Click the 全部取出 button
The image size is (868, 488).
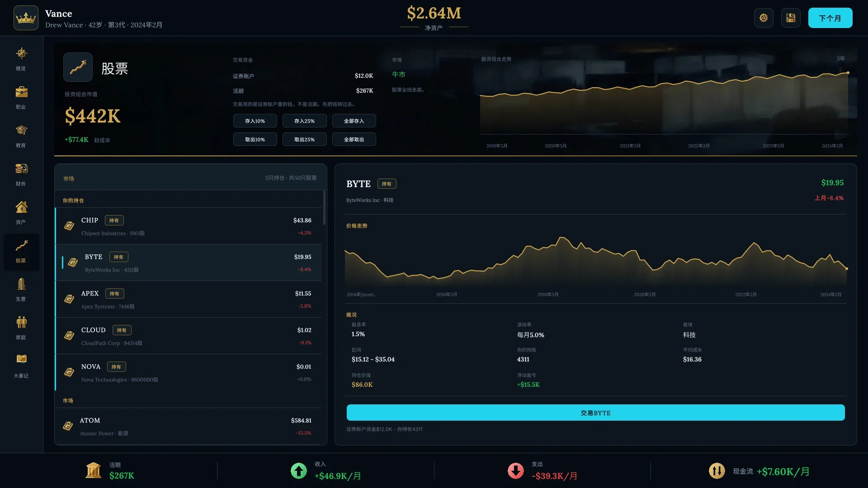click(354, 140)
